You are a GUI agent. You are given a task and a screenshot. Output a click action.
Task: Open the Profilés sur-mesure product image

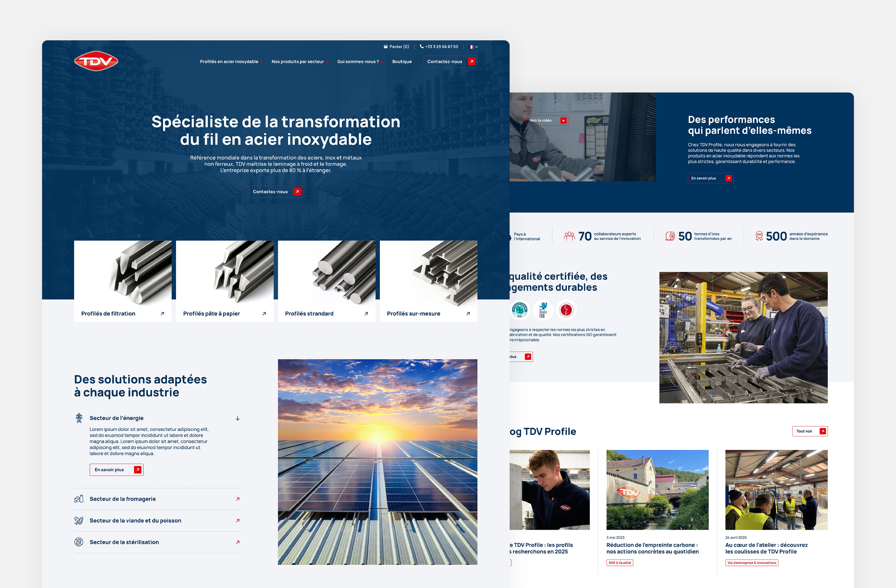click(x=428, y=273)
